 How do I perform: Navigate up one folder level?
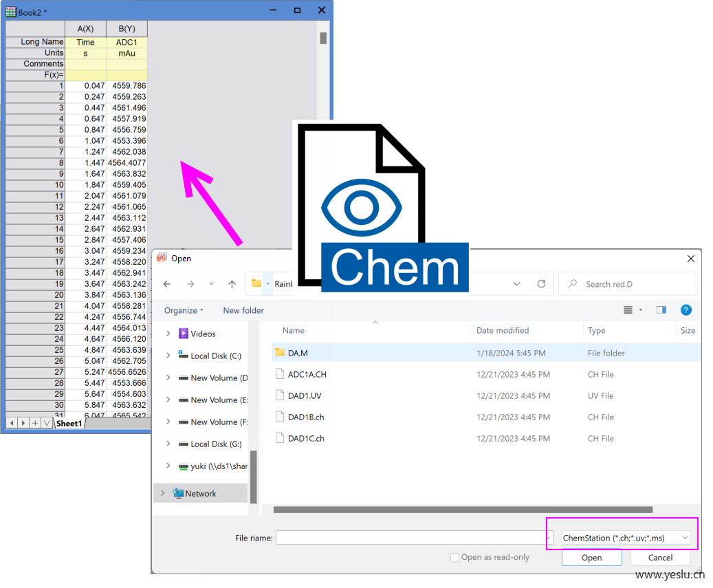[232, 284]
